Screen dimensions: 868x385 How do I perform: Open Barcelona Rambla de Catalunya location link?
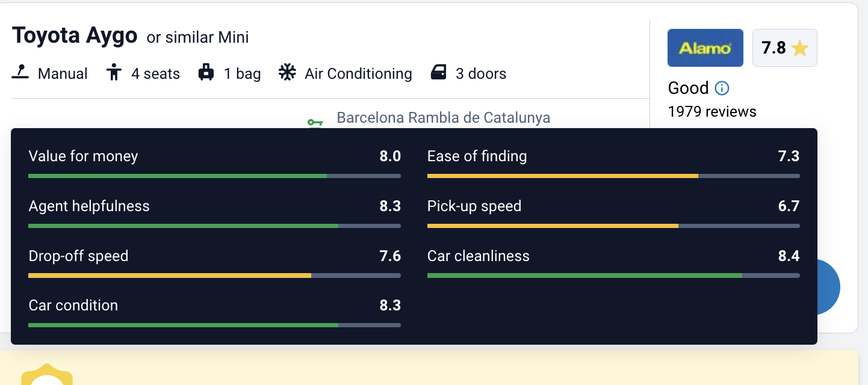[443, 117]
